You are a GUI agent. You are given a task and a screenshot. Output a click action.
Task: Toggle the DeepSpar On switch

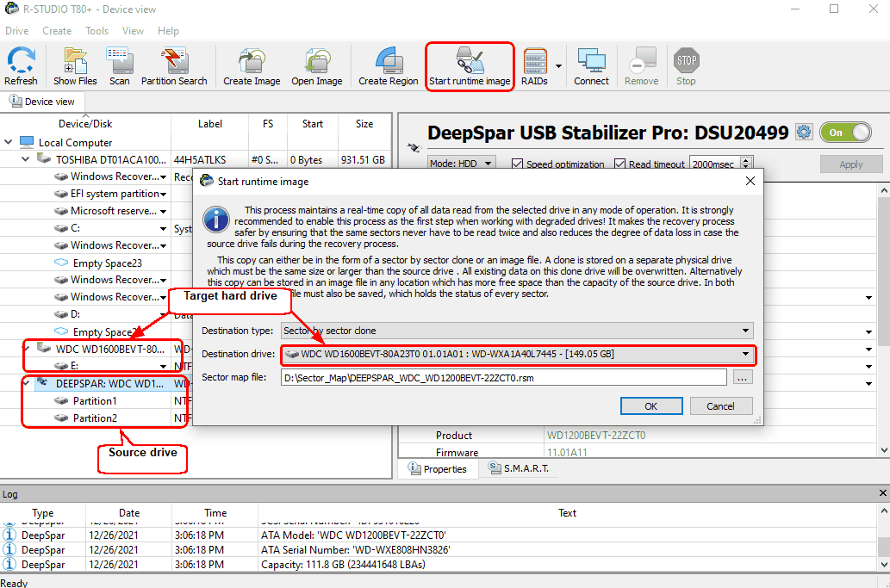pyautogui.click(x=845, y=133)
